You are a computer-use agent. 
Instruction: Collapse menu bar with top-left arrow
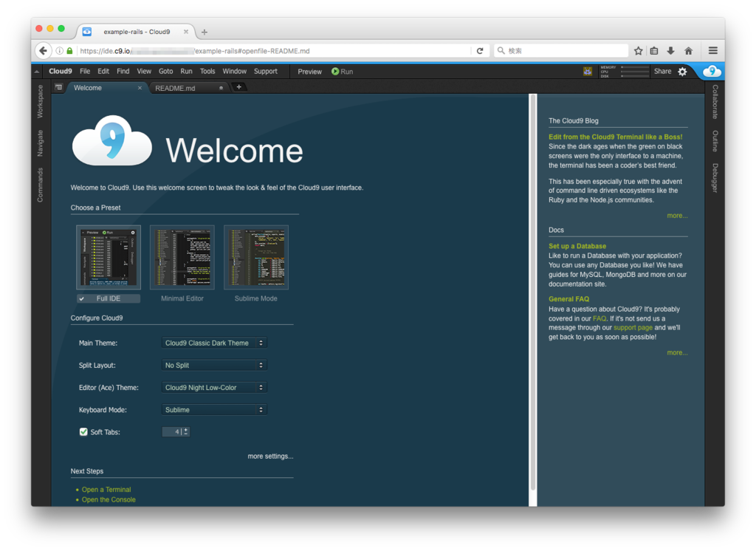pos(37,72)
